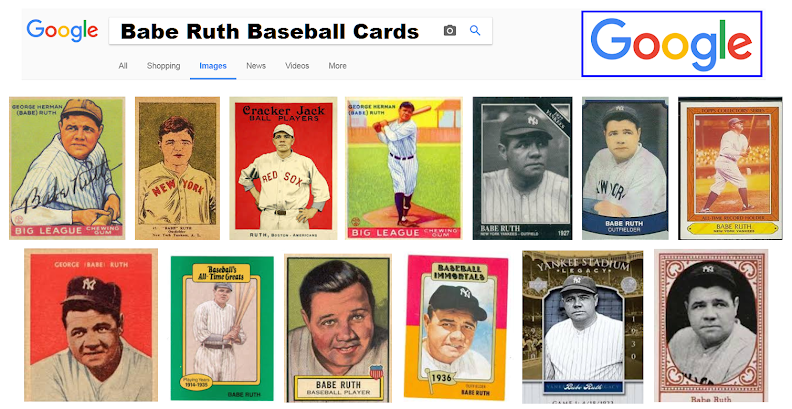The height and width of the screenshot is (409, 792).
Task: Switch to the Videos tab
Action: tap(297, 66)
